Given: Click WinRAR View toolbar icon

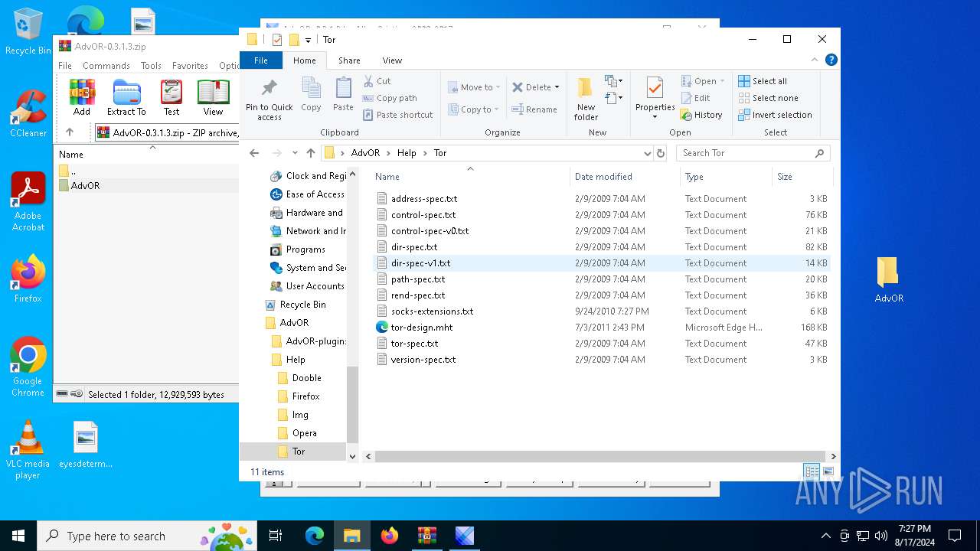Looking at the screenshot, I should 213,97.
